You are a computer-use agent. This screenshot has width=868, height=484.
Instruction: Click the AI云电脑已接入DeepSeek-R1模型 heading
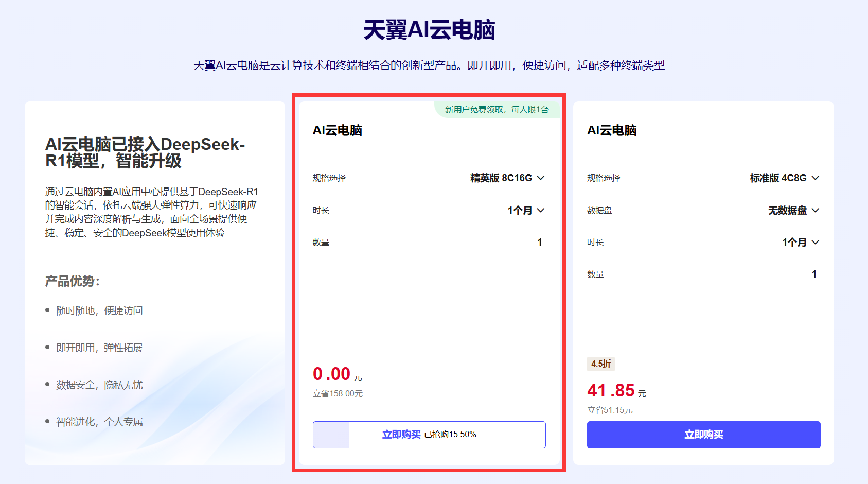145,152
